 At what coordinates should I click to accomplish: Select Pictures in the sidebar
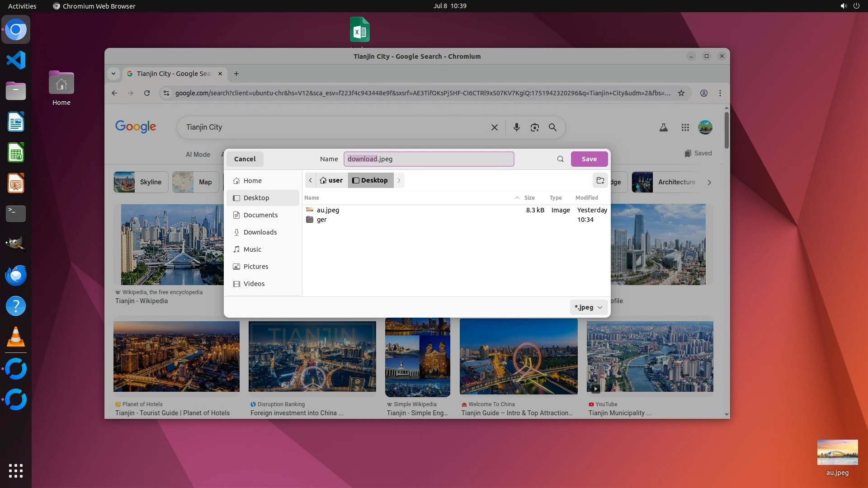tap(256, 267)
